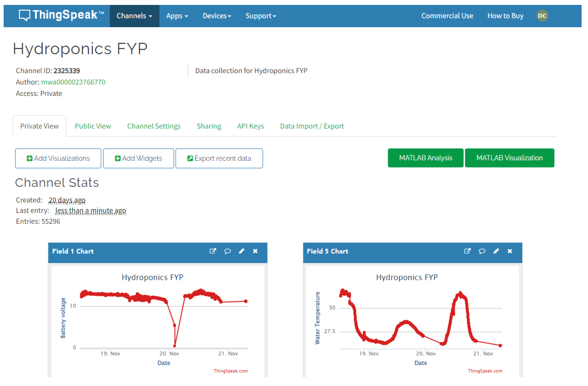Open Field 1 Chart in new window

pos(213,251)
